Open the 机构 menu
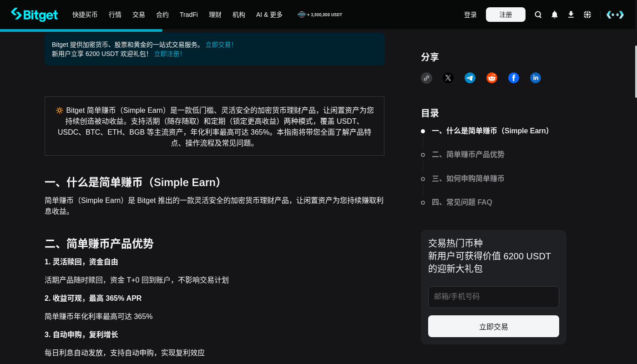 tap(239, 15)
